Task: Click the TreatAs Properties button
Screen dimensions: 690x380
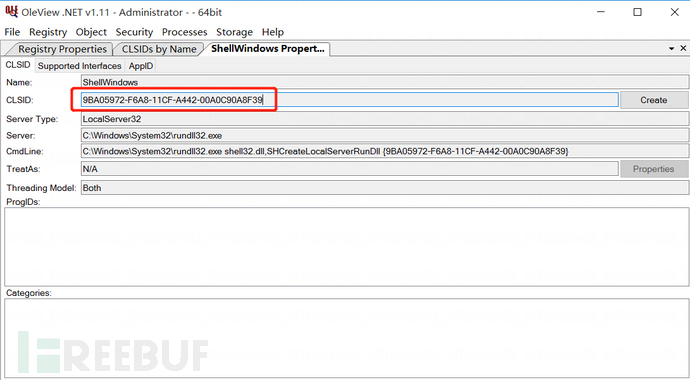Action: 654,169
